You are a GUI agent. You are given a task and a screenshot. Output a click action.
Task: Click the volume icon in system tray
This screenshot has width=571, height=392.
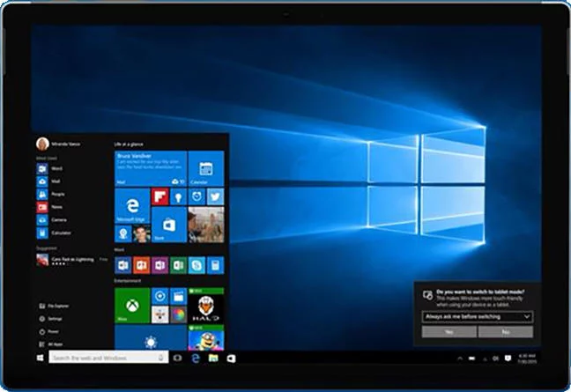pyautogui.click(x=495, y=359)
